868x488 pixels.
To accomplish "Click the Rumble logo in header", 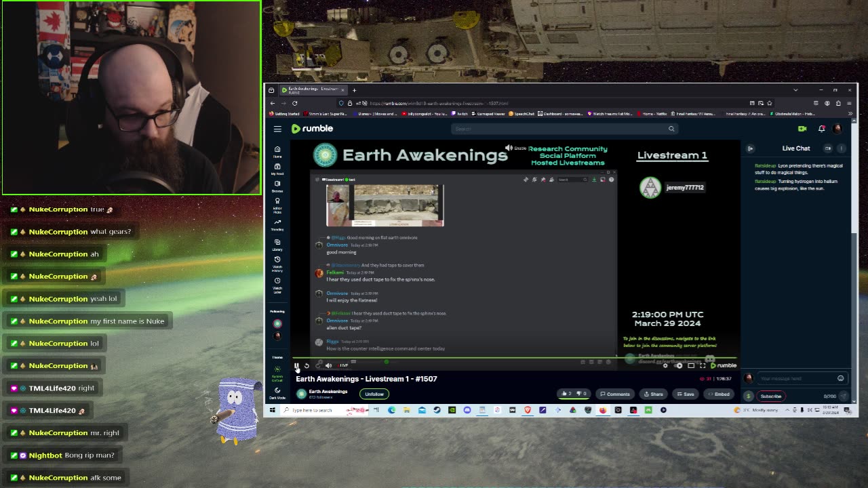I will 313,129.
